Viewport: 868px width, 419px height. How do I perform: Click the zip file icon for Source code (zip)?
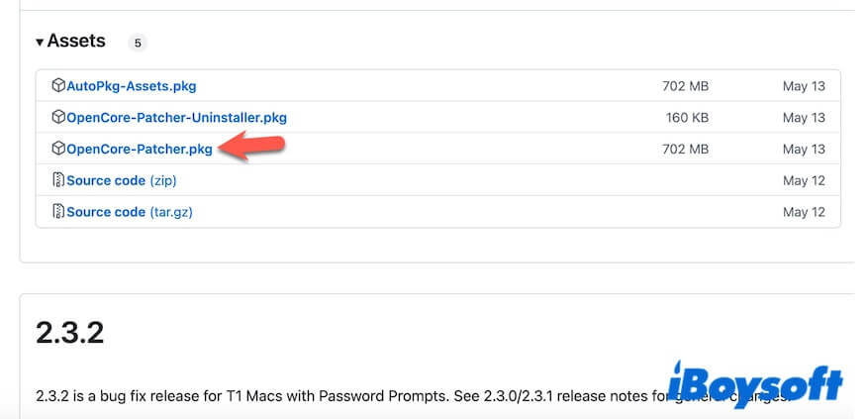pos(58,180)
